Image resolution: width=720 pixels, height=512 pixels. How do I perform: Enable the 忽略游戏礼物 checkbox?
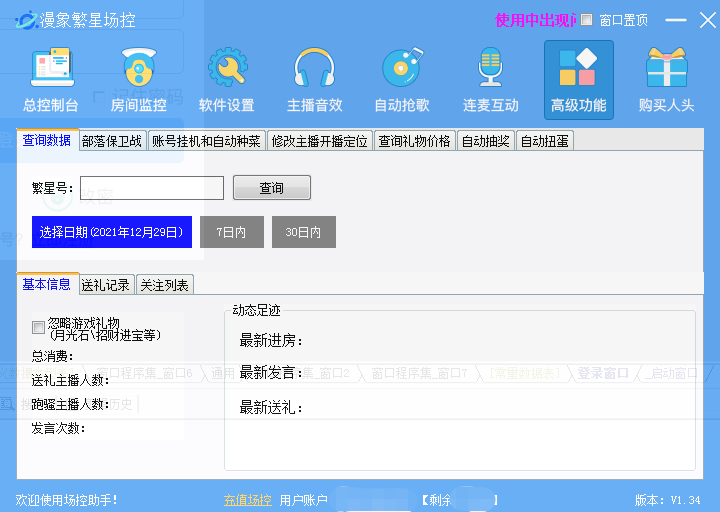tap(38, 327)
